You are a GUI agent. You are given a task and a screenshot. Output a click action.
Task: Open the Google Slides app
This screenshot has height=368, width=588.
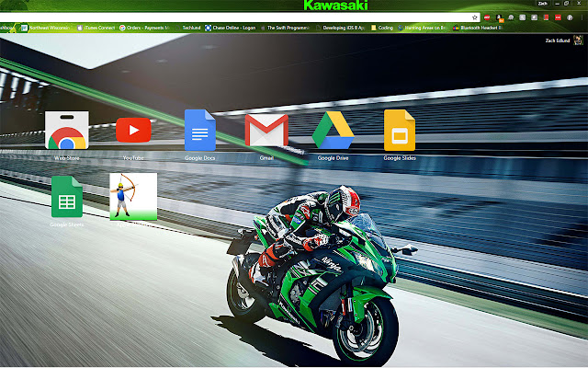click(x=400, y=130)
